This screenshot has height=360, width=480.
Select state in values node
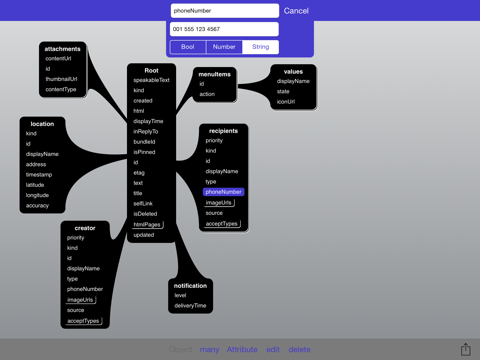coord(283,92)
